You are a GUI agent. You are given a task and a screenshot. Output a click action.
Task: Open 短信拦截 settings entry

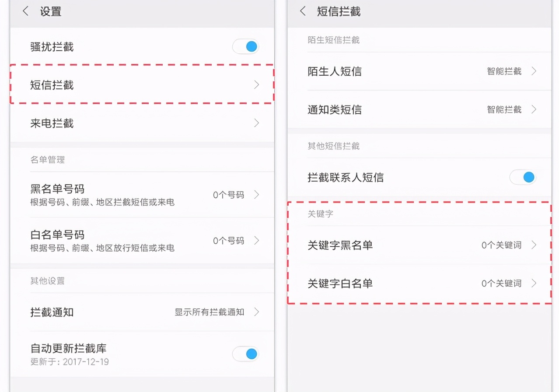pos(142,85)
